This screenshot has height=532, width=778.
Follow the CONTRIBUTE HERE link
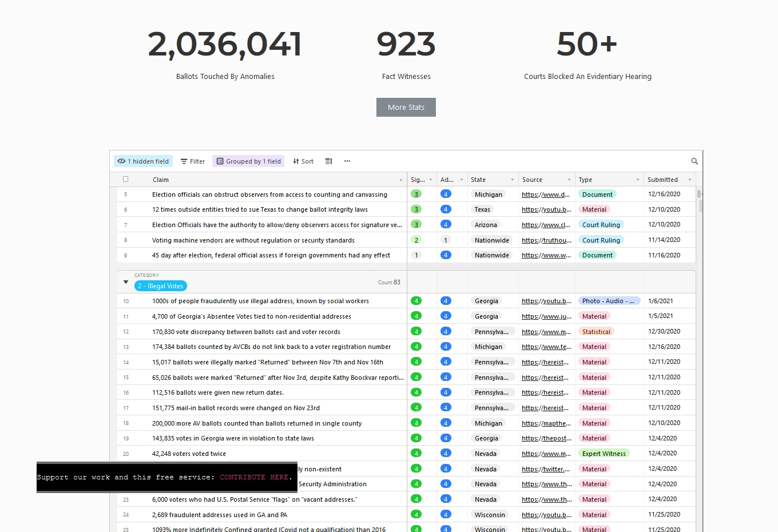pyautogui.click(x=254, y=477)
